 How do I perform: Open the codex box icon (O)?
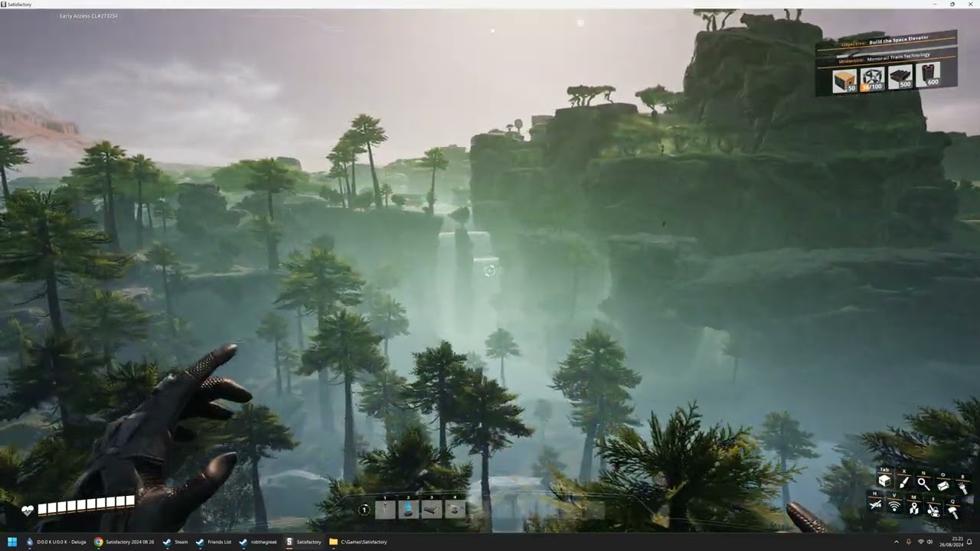[x=943, y=484]
